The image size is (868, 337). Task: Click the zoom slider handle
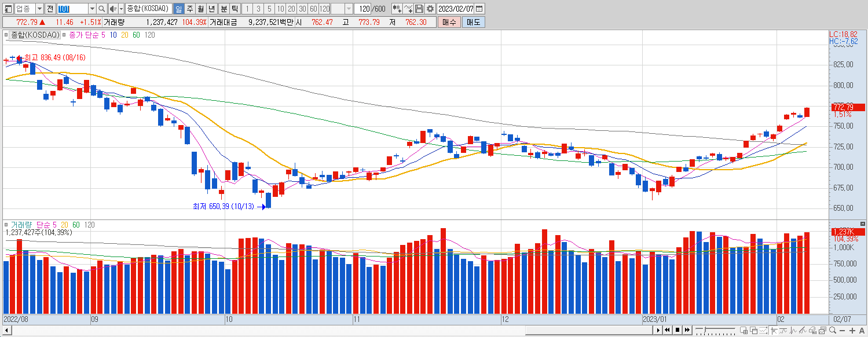(x=705, y=329)
